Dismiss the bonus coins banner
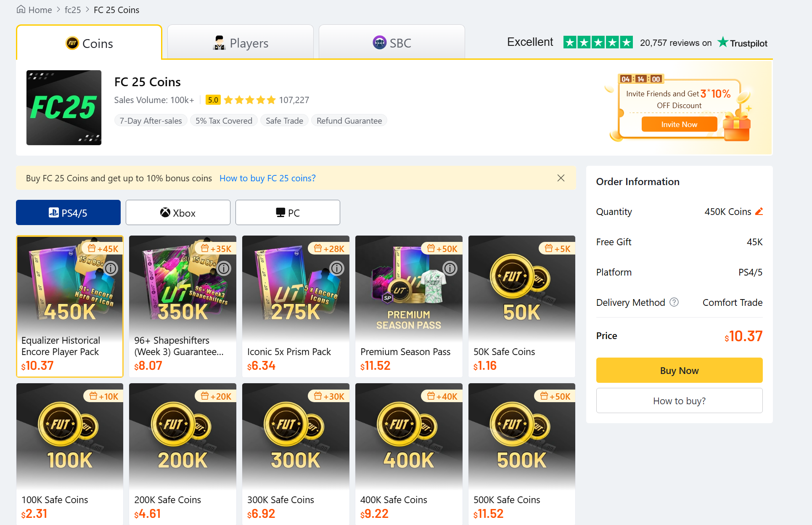812x525 pixels. pyautogui.click(x=561, y=178)
